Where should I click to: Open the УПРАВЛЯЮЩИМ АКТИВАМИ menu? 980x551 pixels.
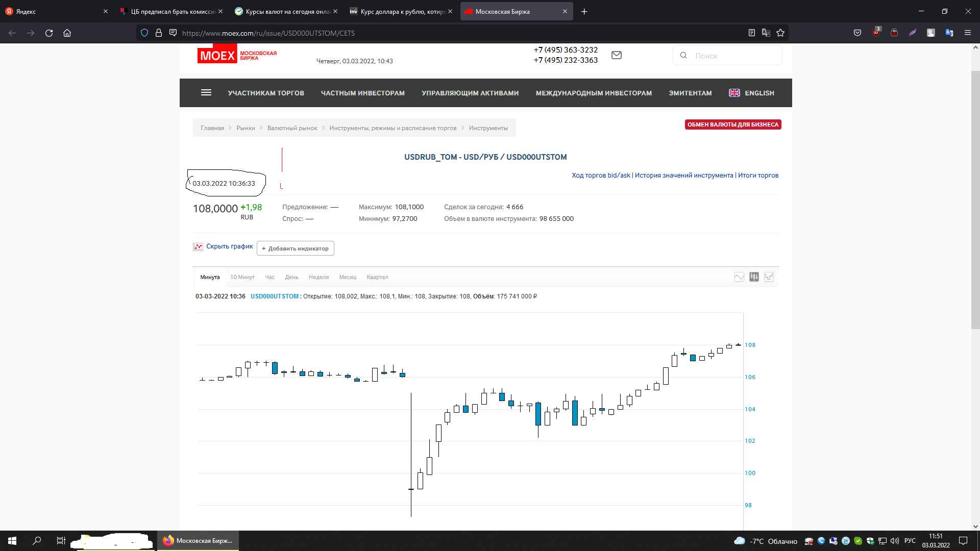coord(470,93)
